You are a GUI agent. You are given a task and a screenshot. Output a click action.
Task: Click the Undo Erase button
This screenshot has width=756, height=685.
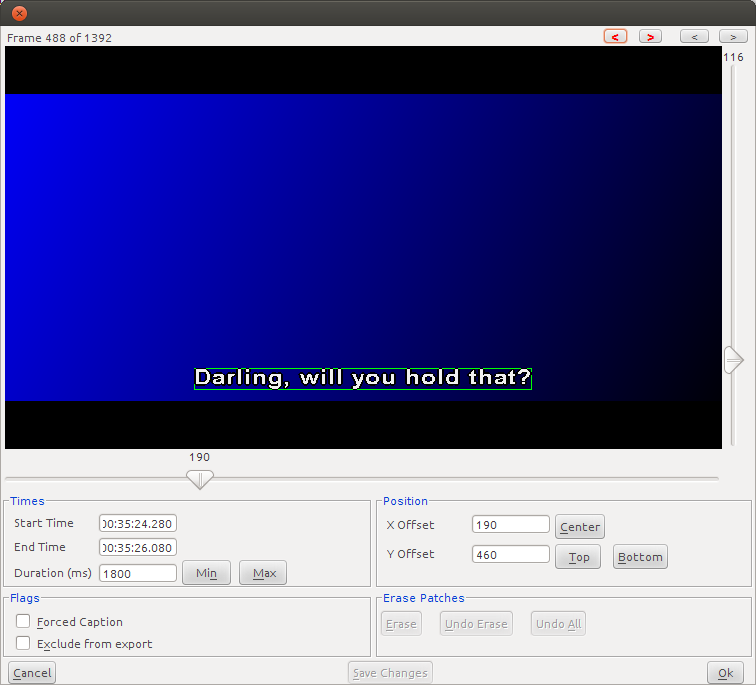(476, 624)
